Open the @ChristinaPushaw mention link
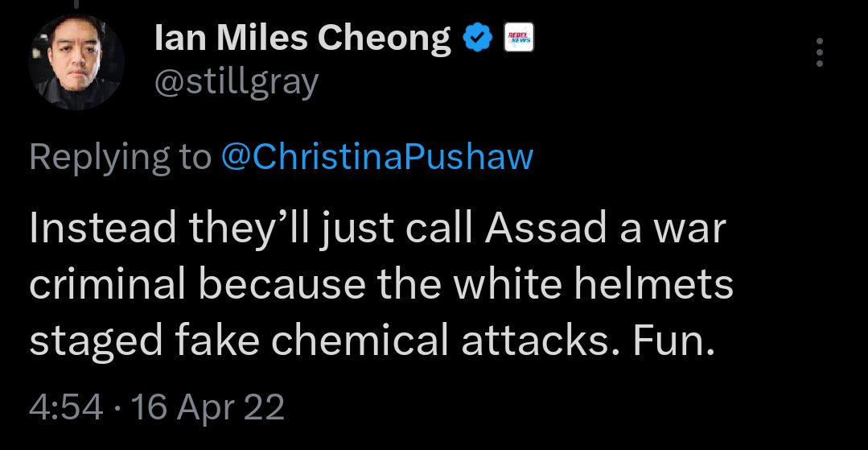Screen dimensions: 868x450 [376, 156]
